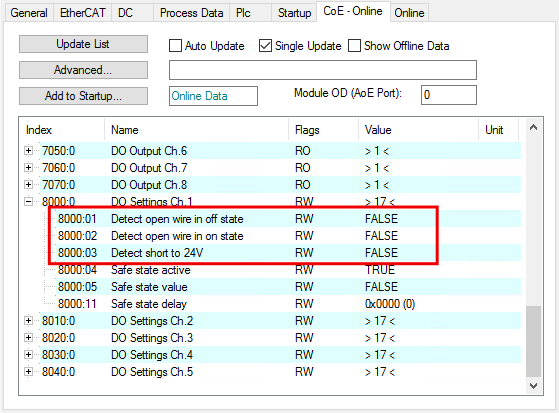The image size is (559, 413).
Task: Go to the Online tab
Action: (409, 13)
